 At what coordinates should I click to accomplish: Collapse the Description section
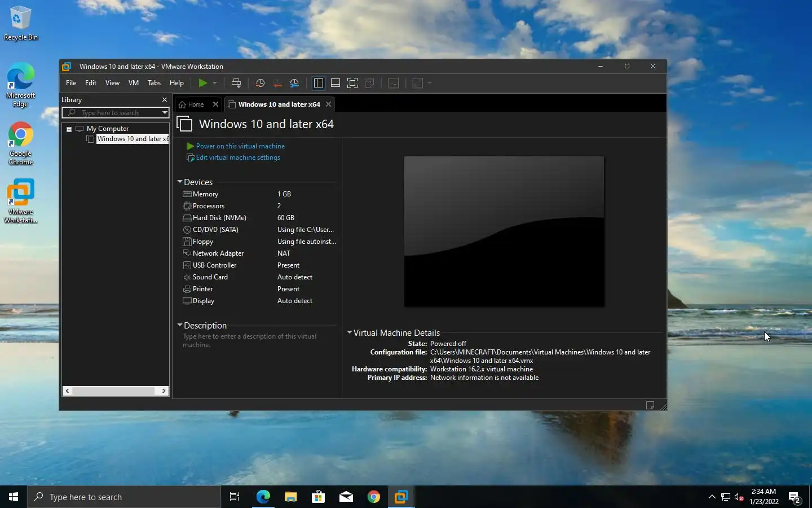tap(180, 325)
